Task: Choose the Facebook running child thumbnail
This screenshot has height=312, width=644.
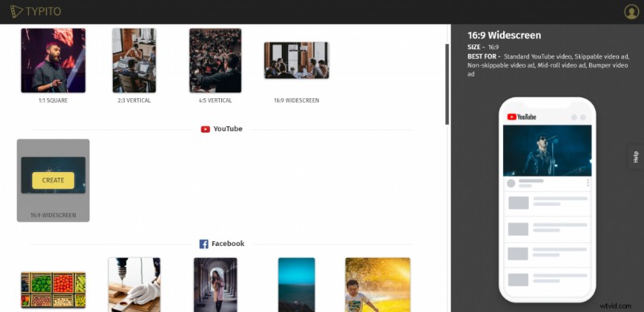Action: pyautogui.click(x=378, y=285)
